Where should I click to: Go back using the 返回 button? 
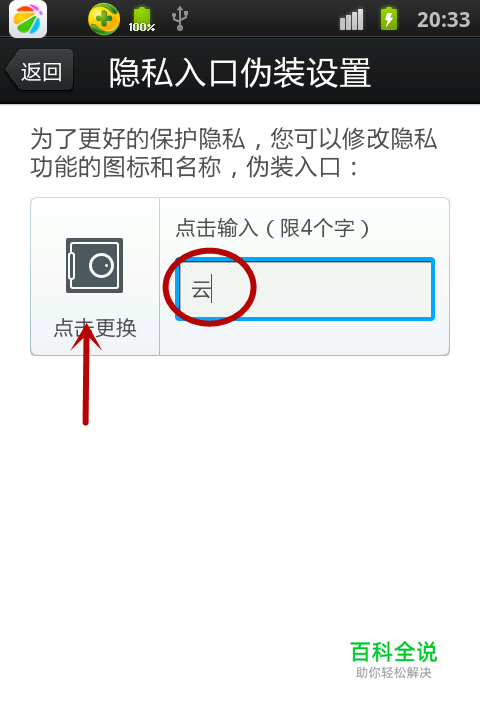pyautogui.click(x=40, y=71)
